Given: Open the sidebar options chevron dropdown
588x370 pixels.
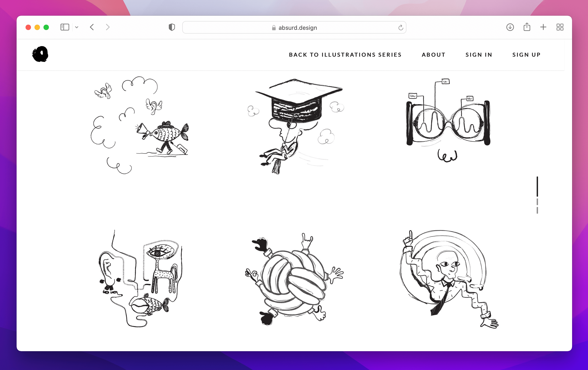Looking at the screenshot, I should (77, 27).
